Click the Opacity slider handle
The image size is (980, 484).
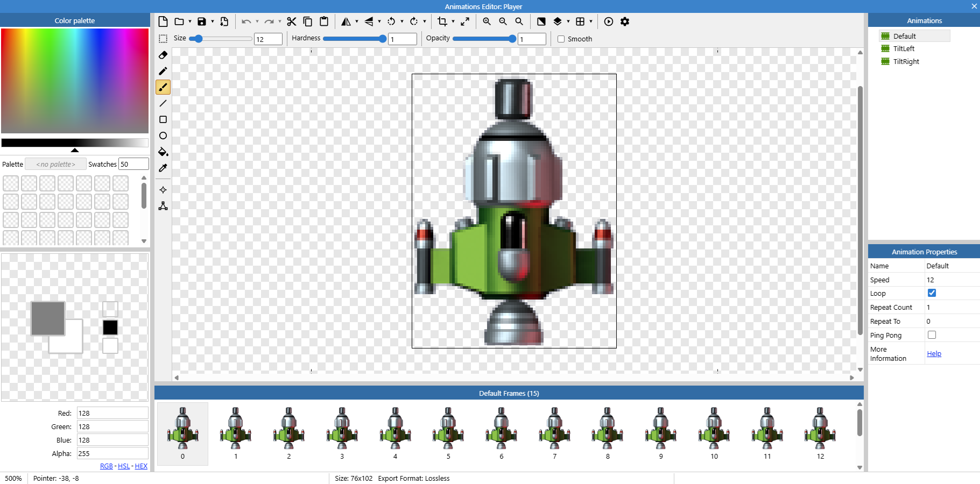[x=512, y=39]
